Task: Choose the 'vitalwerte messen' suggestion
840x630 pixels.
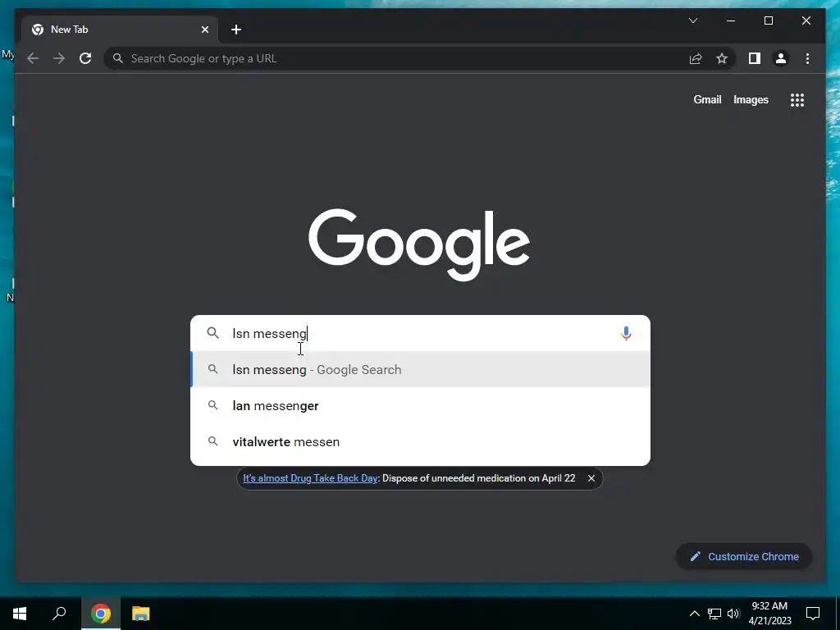Action: click(420, 441)
